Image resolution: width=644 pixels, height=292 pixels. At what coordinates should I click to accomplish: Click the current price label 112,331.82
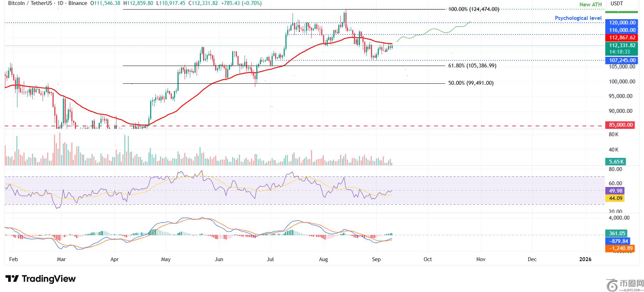click(x=622, y=45)
